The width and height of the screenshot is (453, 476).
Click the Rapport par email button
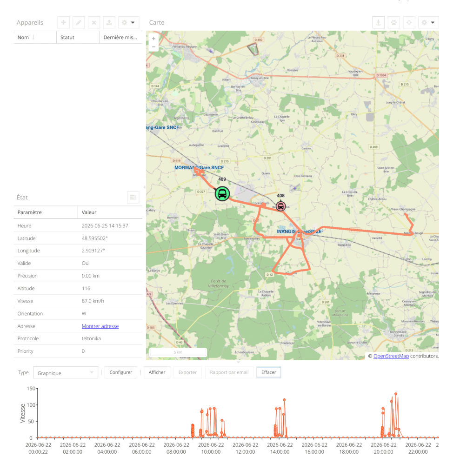[x=229, y=372]
